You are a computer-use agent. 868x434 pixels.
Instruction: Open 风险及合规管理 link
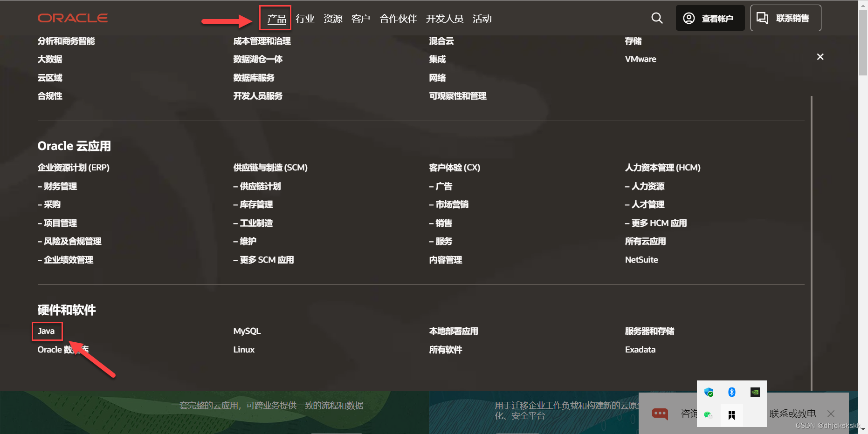[69, 241]
